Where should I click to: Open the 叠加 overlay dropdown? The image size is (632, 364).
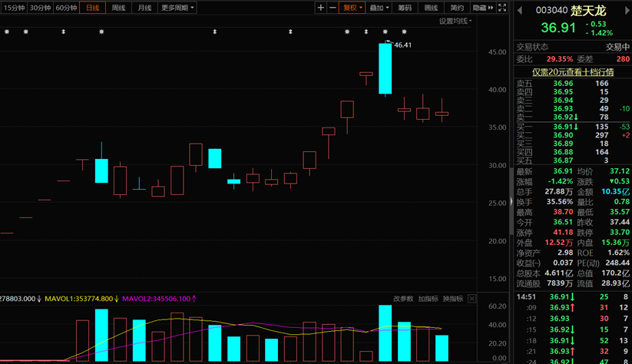click(x=379, y=8)
